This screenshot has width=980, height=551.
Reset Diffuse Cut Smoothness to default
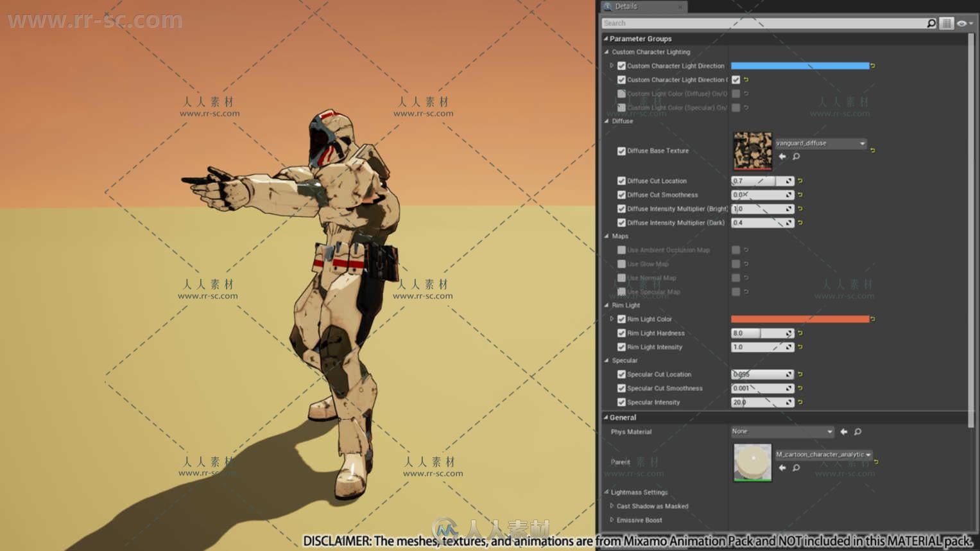[x=800, y=195]
